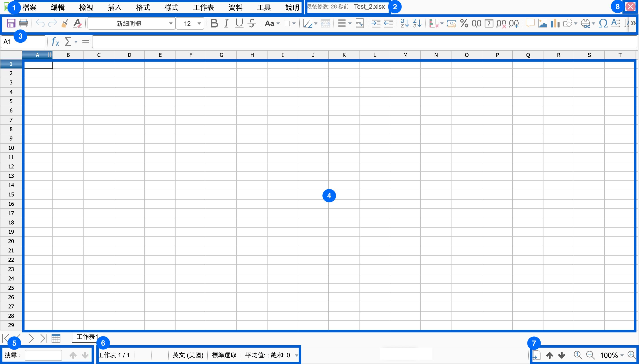This screenshot has height=364, width=639.
Task: Toggle italic formatting
Action: [x=226, y=23]
